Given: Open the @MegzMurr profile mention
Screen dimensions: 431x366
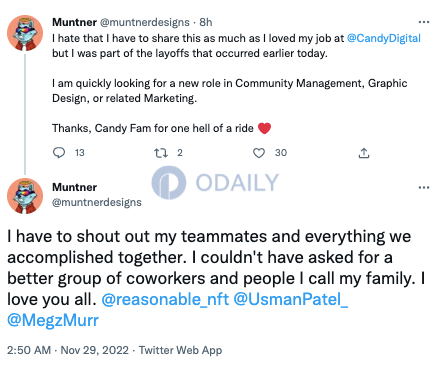Looking at the screenshot, I should coord(53,320).
